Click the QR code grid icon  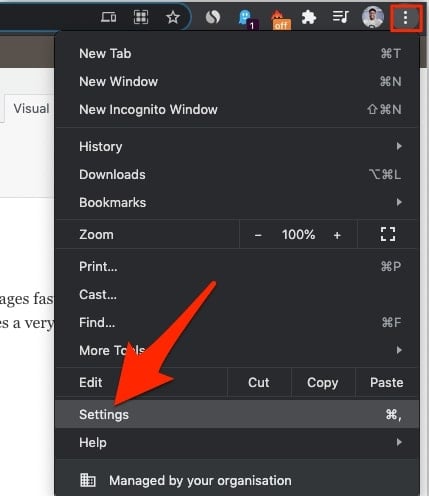(141, 17)
